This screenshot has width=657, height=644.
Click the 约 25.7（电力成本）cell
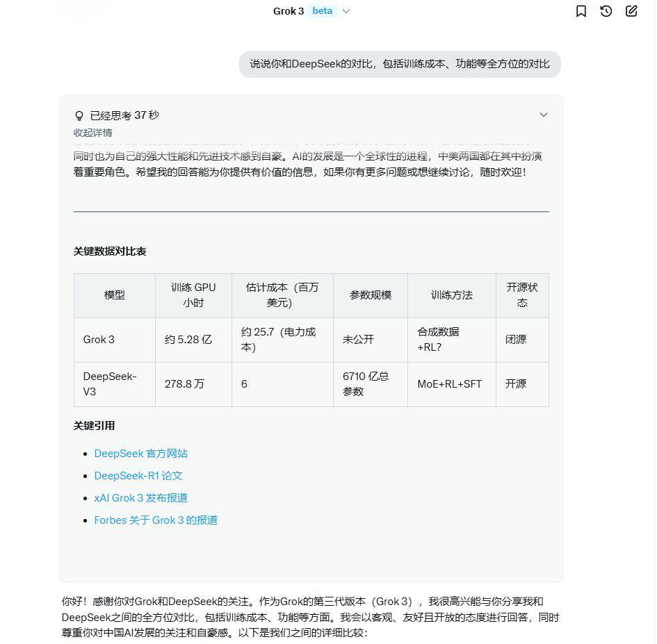pyautogui.click(x=282, y=340)
